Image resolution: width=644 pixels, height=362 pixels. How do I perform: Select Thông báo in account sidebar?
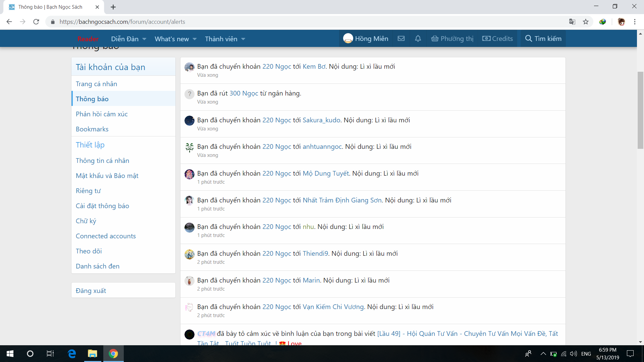coord(92,99)
